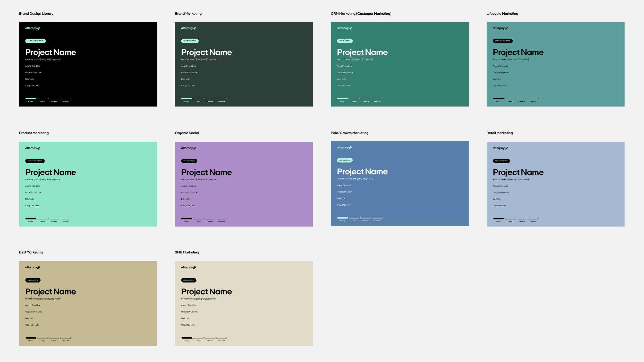Image resolution: width=644 pixels, height=362 pixels.
Task: Click the Briefing progress bar on Brand Design Library
Action: pos(31,99)
